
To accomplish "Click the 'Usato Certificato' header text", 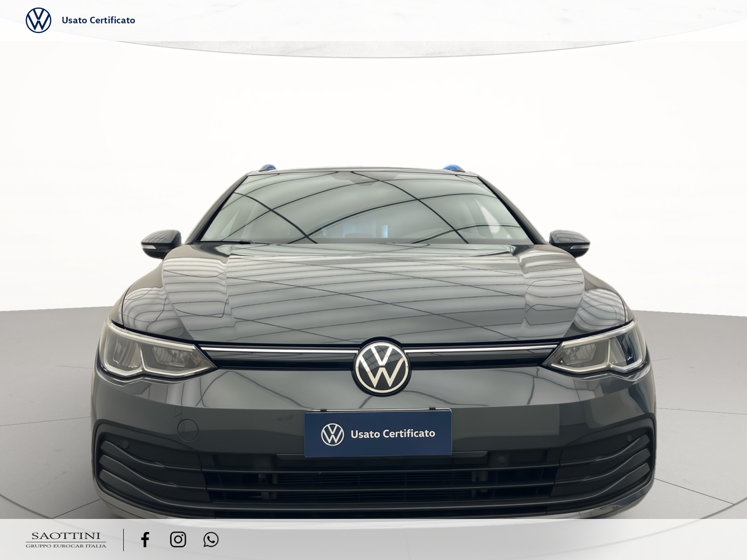I will (x=99, y=20).
